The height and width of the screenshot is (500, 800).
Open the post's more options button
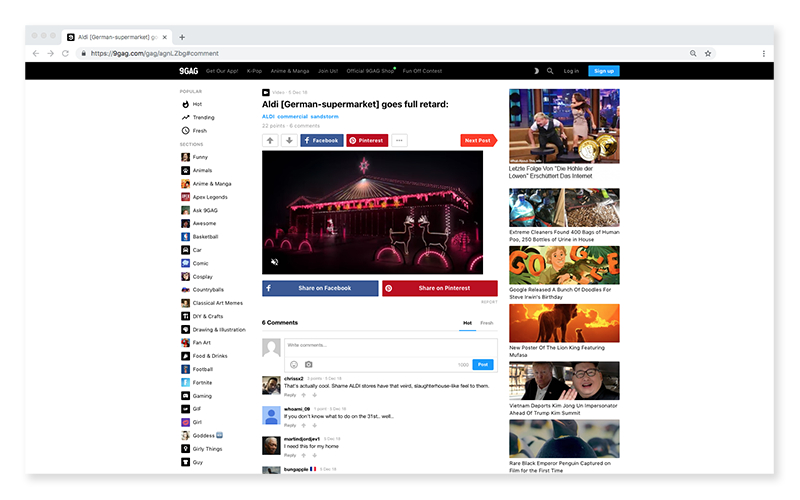pyautogui.click(x=399, y=140)
